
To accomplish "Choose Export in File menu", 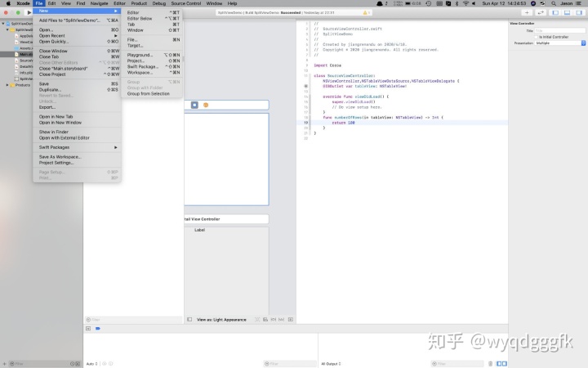I will tap(77, 107).
